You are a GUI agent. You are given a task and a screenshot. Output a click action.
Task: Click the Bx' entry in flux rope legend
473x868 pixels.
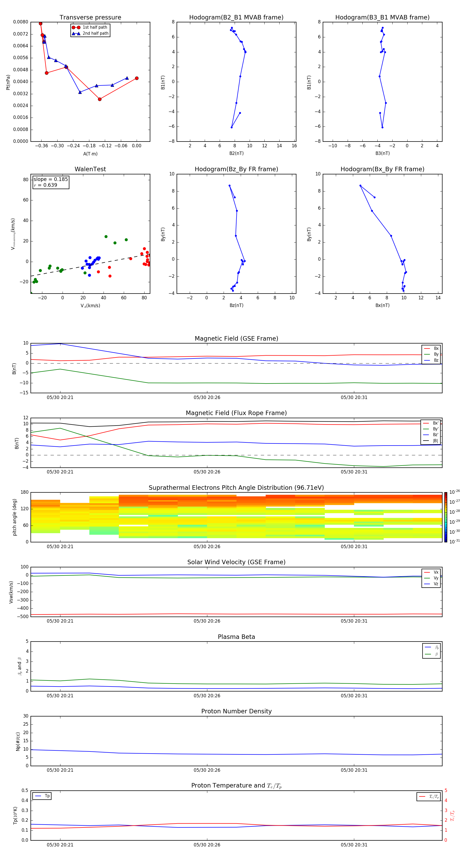(431, 423)
